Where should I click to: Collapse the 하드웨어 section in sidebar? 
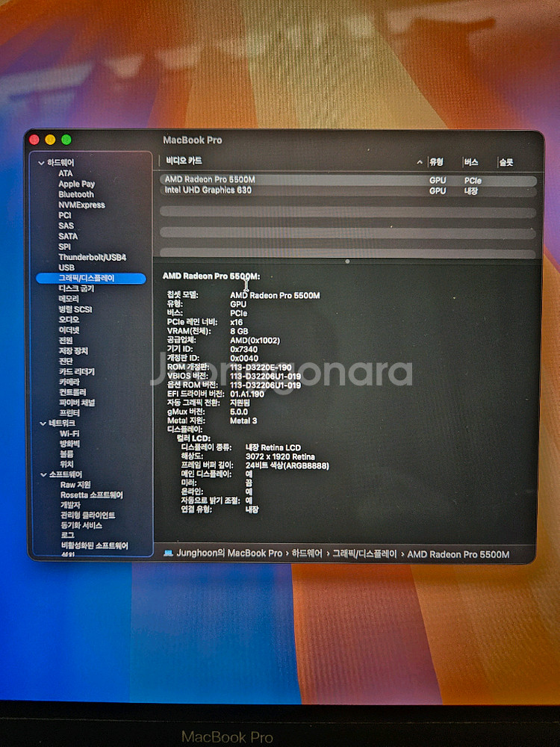click(41, 163)
